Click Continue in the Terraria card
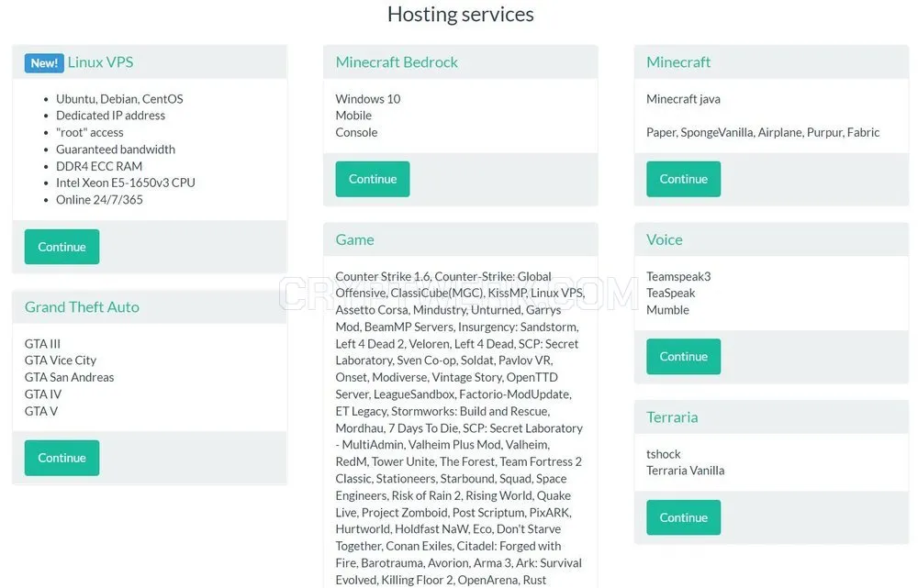The width and height of the screenshot is (918, 588). point(683,517)
